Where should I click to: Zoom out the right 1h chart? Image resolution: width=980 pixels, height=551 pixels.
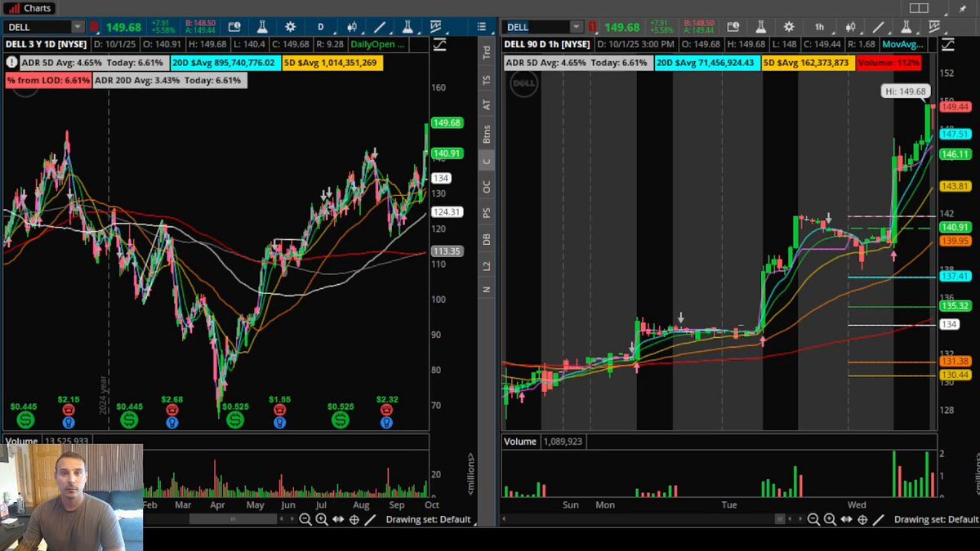[813, 519]
